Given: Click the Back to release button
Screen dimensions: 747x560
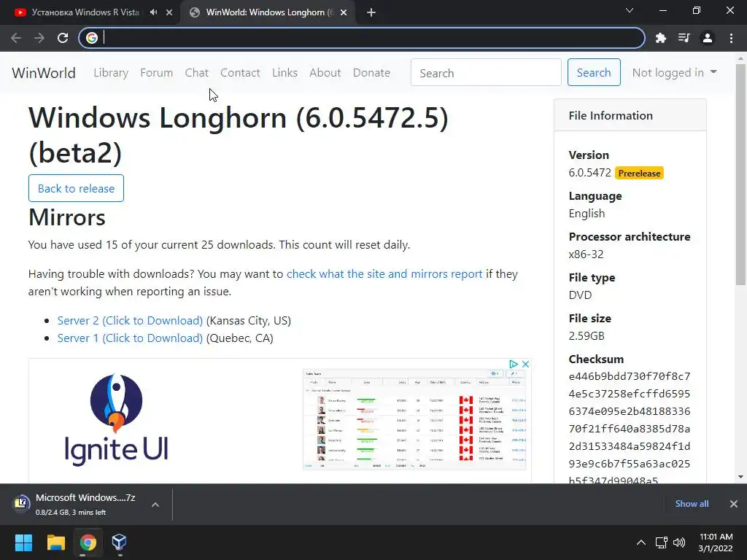Looking at the screenshot, I should click(x=76, y=188).
